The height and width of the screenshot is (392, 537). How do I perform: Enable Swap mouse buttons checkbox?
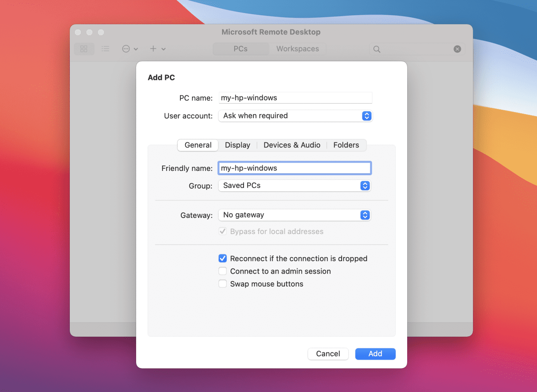(223, 283)
